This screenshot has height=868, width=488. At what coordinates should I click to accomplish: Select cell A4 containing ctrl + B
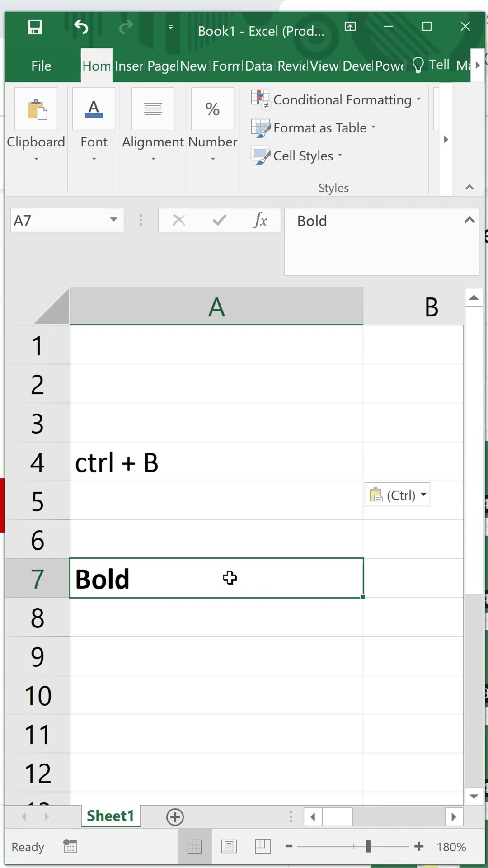click(216, 462)
